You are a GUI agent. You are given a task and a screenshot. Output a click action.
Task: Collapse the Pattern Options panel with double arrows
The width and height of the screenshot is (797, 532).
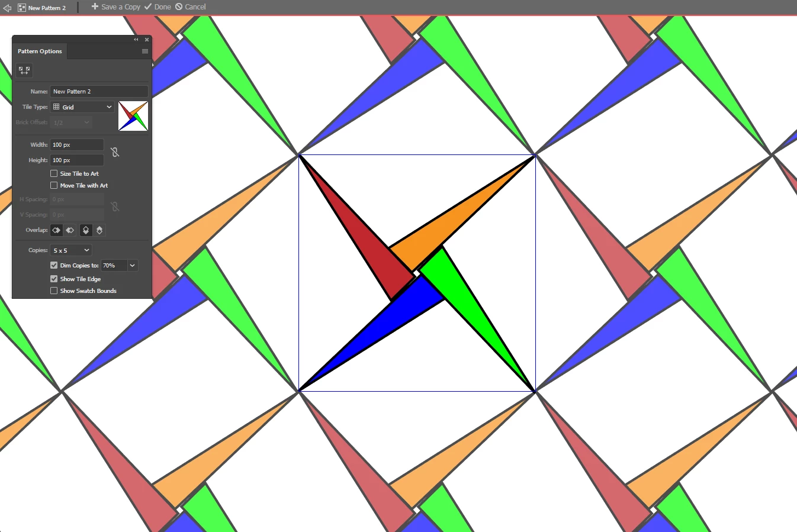pos(136,40)
